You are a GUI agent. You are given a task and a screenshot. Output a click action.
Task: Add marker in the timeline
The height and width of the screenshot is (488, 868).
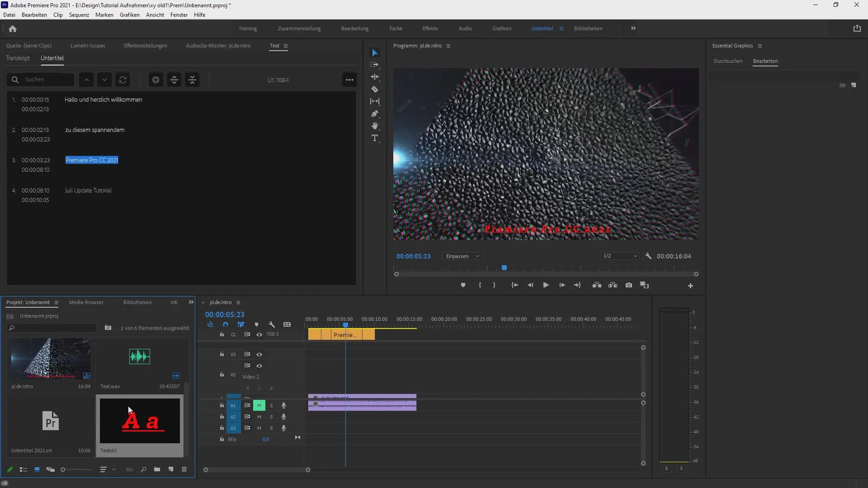[x=256, y=324]
